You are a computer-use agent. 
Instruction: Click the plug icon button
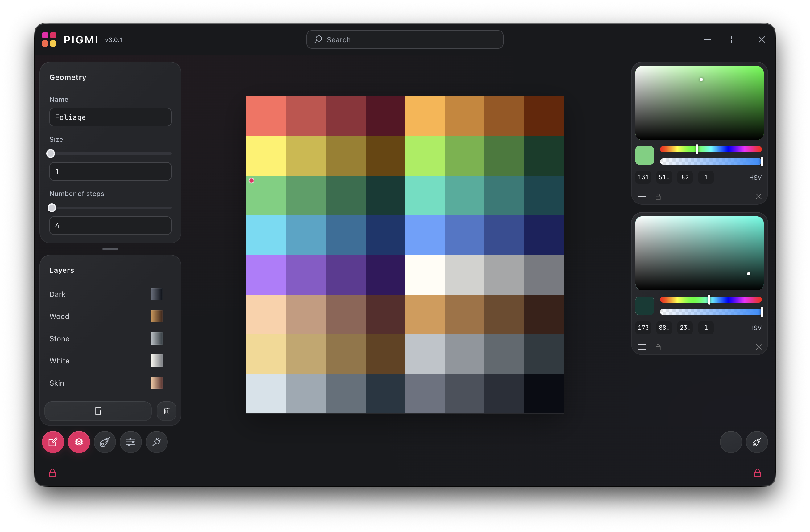click(157, 442)
